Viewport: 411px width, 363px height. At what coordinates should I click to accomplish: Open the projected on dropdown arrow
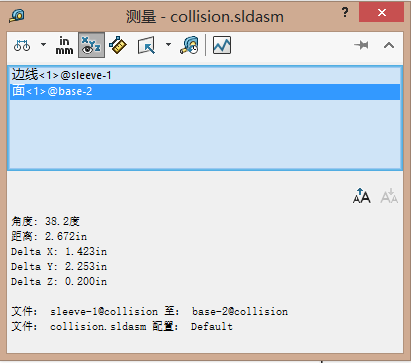pos(168,44)
